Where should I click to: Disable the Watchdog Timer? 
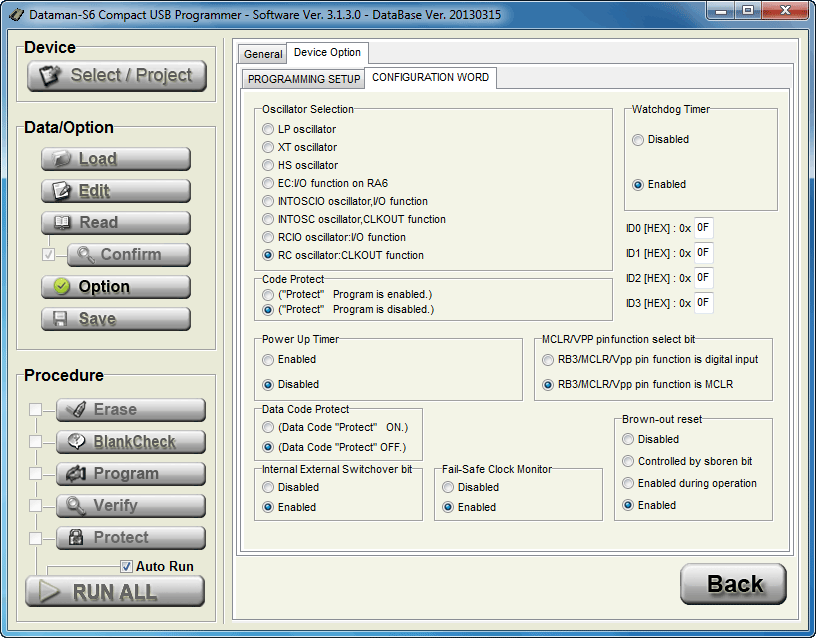point(638,140)
